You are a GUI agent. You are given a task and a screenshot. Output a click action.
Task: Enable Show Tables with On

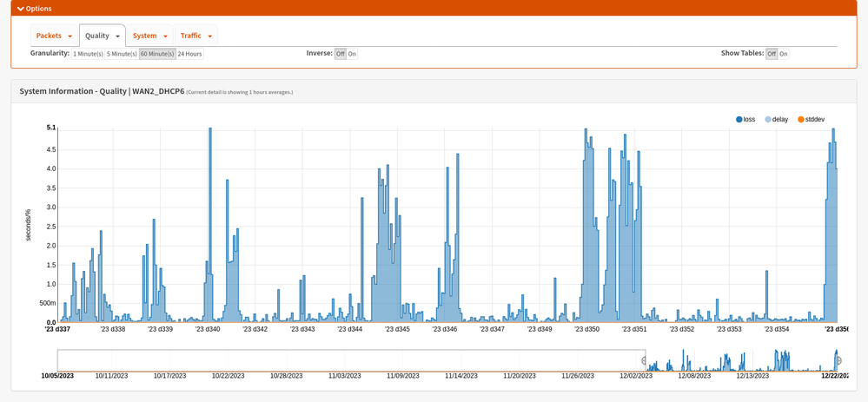[x=783, y=54]
